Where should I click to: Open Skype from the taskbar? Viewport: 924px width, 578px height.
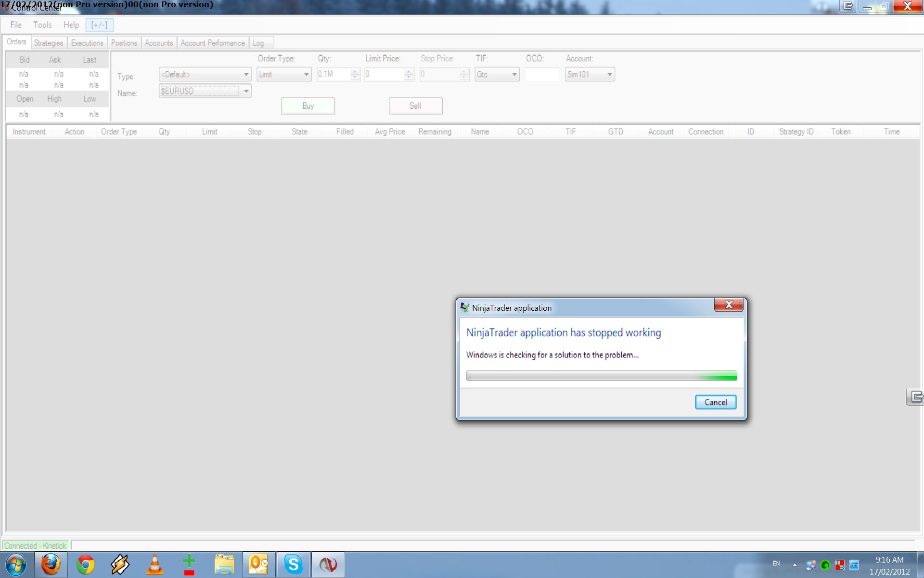click(293, 565)
